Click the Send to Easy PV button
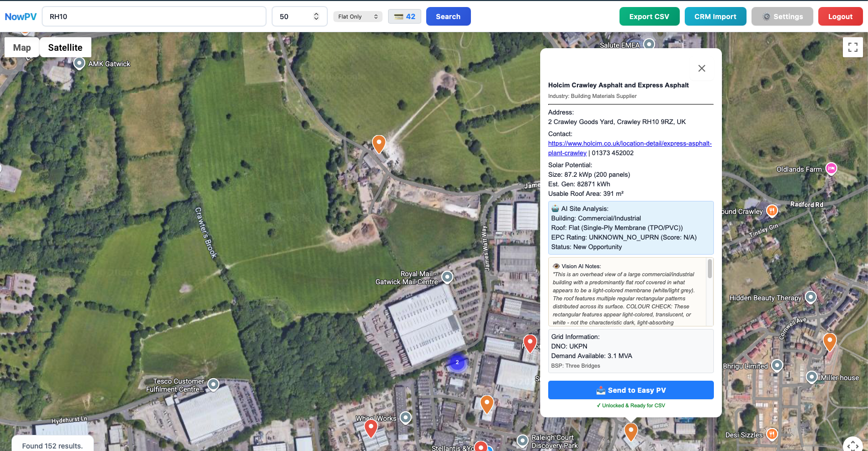The width and height of the screenshot is (868, 451). point(631,390)
